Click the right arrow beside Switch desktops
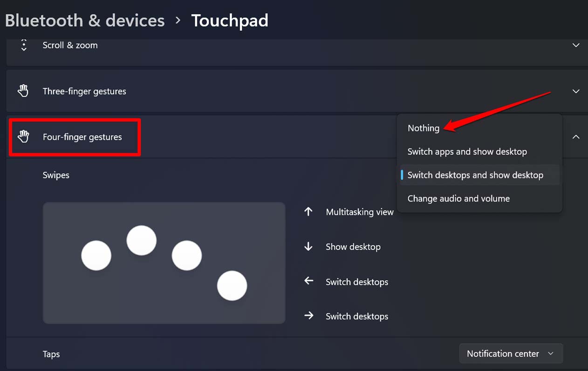This screenshot has height=371, width=588. tap(308, 316)
